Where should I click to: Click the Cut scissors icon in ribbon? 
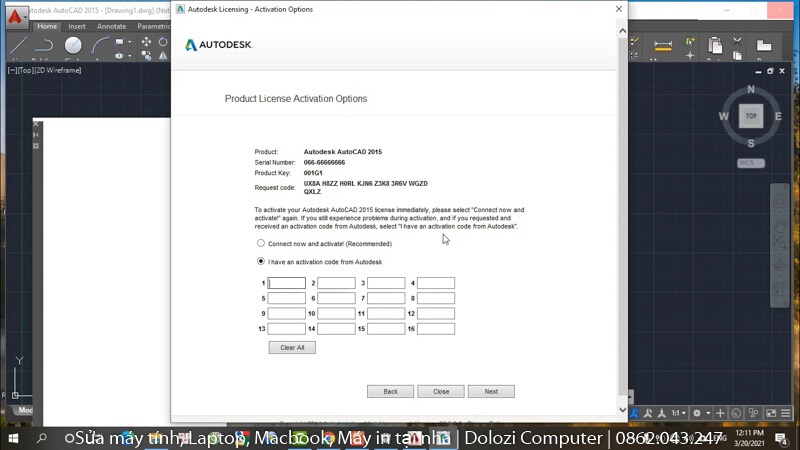(x=737, y=41)
